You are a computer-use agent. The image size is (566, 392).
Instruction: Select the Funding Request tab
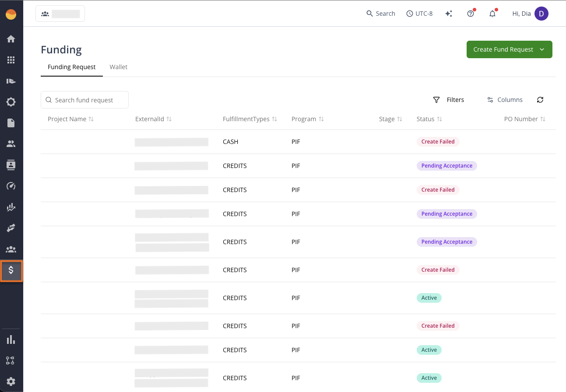72,67
